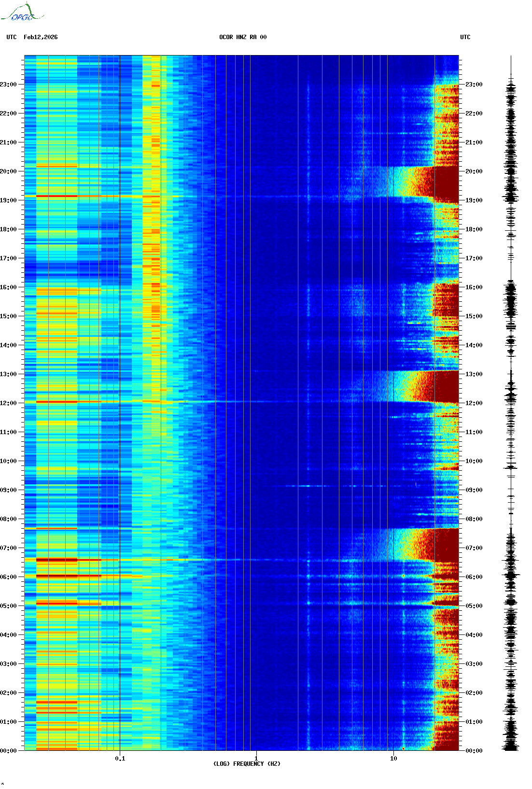Click the OGS logo in the corner

click(x=22, y=13)
